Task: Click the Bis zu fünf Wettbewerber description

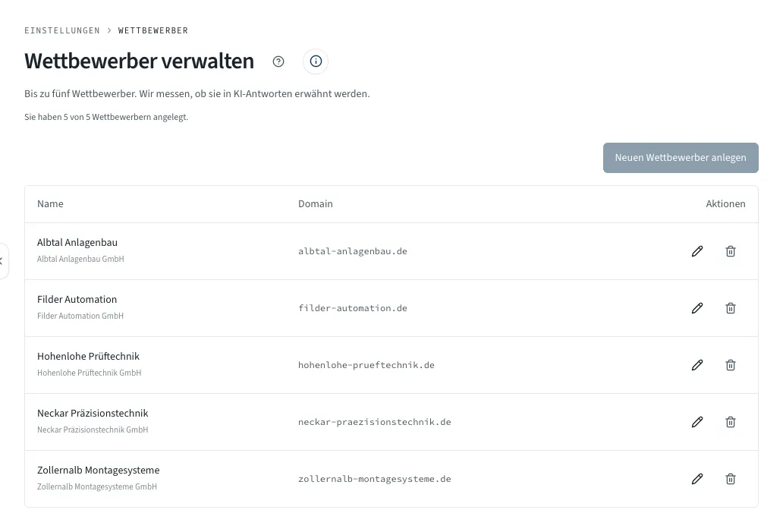Action: 197,94
